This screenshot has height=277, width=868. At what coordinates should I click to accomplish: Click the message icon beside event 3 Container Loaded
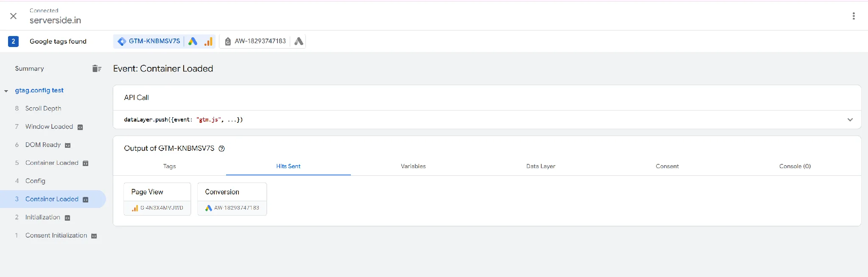pyautogui.click(x=85, y=199)
